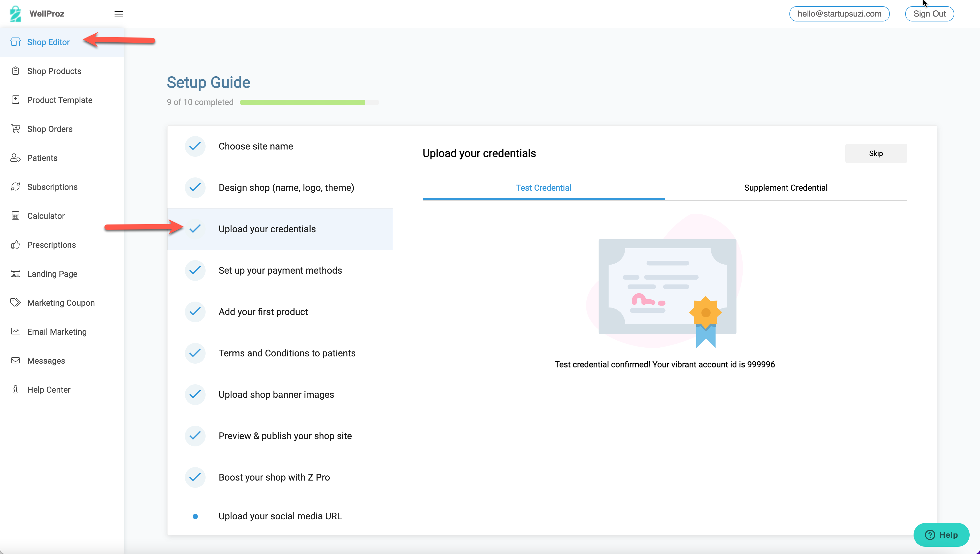Select the Design shop step
Viewport: 980px width, 554px height.
pyautogui.click(x=280, y=188)
